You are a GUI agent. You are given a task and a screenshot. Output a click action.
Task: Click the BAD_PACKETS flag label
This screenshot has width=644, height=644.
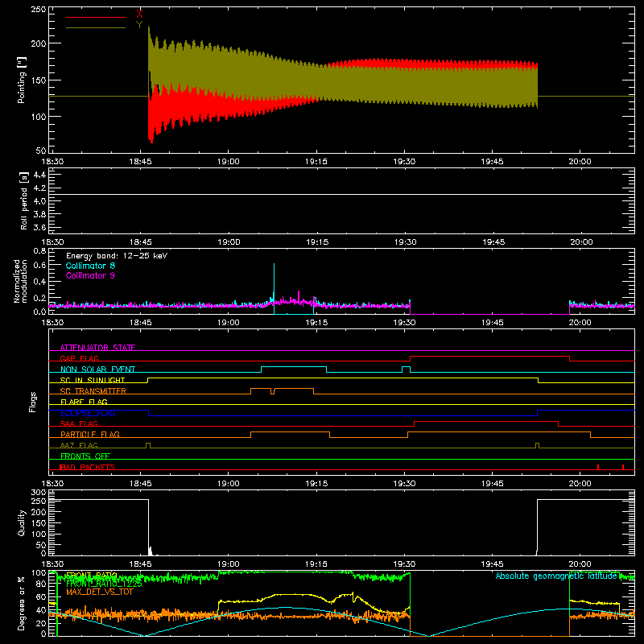(x=88, y=467)
